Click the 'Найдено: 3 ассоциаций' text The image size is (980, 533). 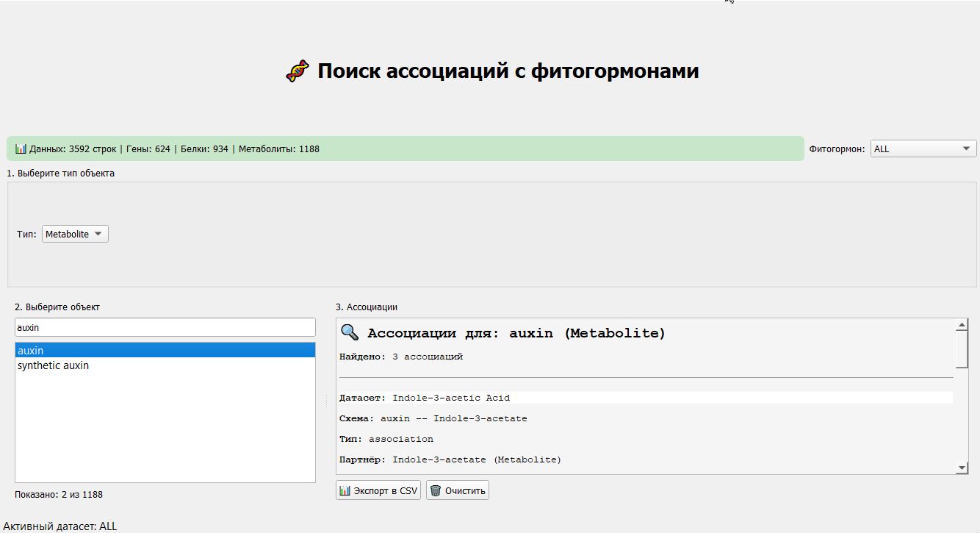[x=400, y=357]
